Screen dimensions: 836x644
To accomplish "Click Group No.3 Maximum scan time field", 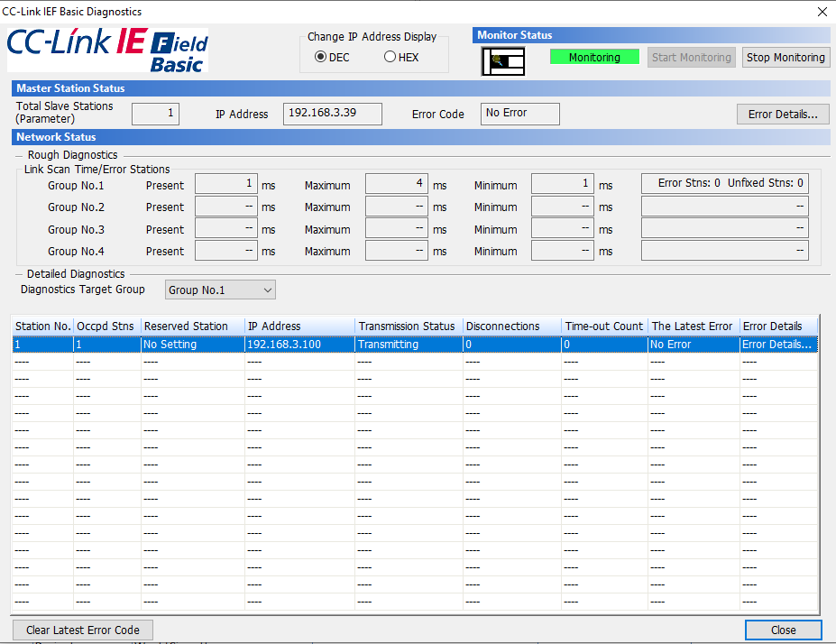I will click(396, 229).
